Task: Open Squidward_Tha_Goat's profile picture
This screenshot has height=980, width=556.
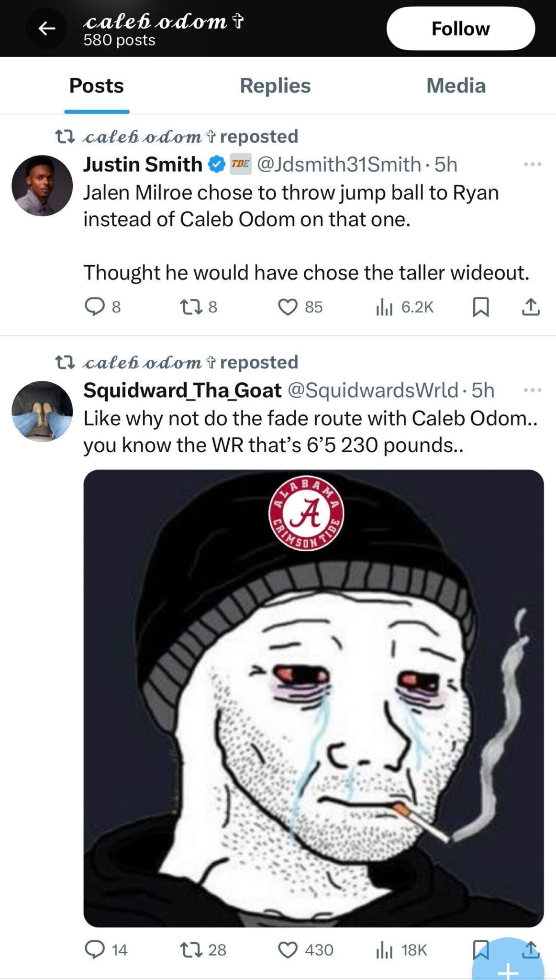Action: 42,412
